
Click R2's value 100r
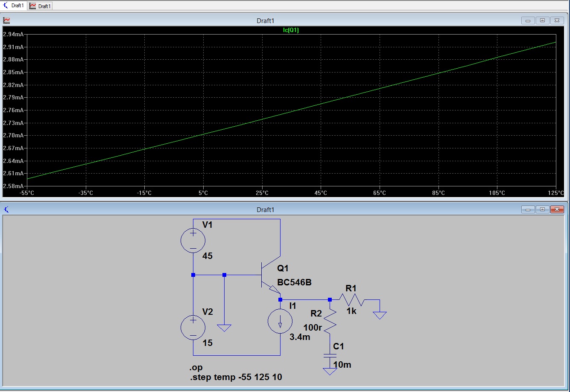(313, 328)
